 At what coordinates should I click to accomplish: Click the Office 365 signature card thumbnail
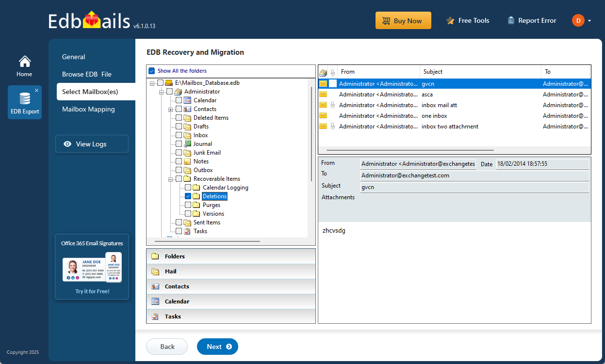(92, 268)
